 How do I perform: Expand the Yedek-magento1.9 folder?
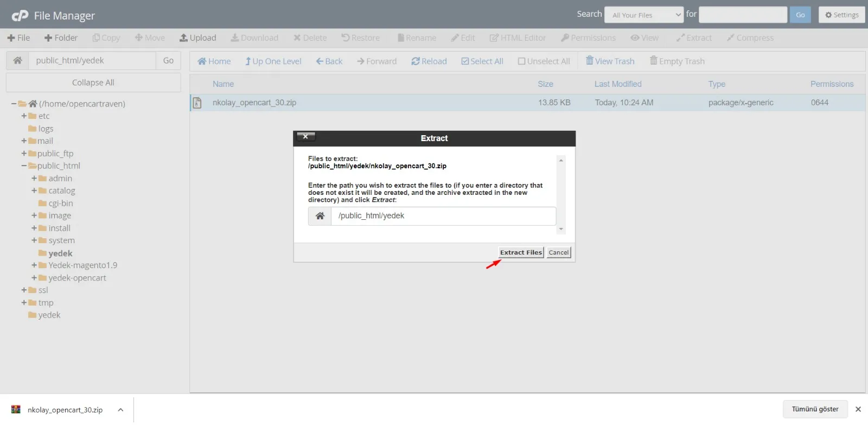(x=34, y=265)
